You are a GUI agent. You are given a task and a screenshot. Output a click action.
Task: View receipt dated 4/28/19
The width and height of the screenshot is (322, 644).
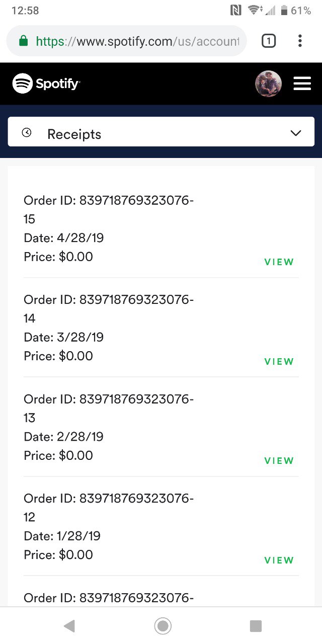click(x=279, y=262)
